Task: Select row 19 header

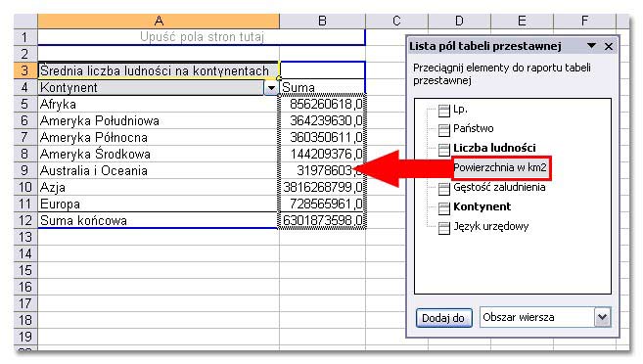Action: (25, 337)
